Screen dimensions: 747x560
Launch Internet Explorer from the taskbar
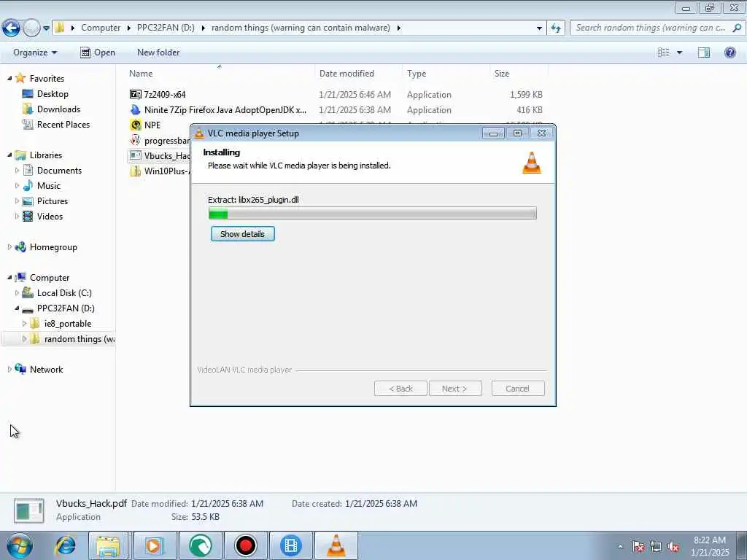point(65,545)
